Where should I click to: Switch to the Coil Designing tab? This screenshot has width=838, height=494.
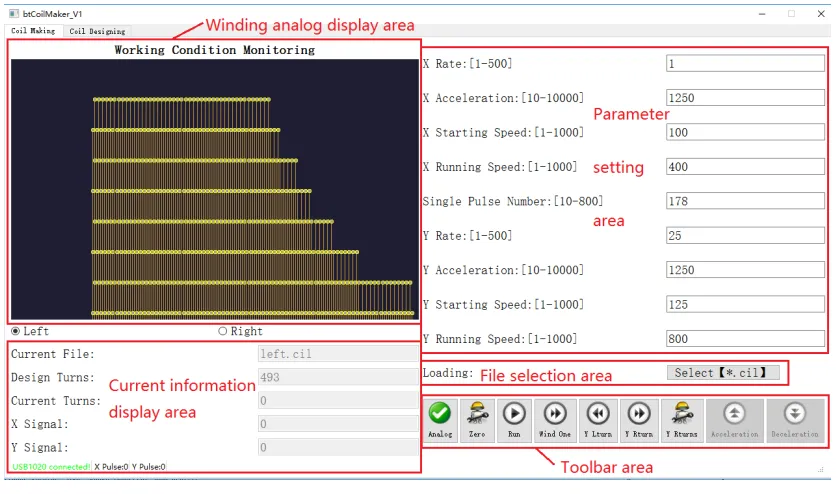point(97,32)
